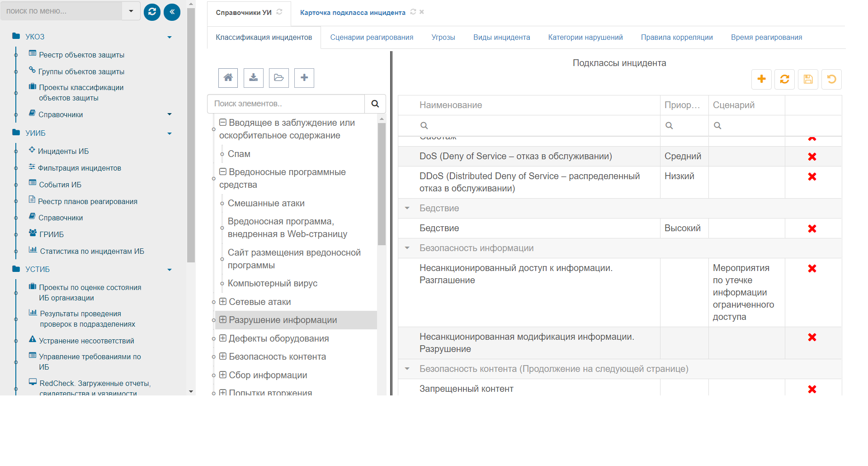This screenshot has height=466, width=868.
Task: Click the yellow plus icon for subclasses
Action: coord(761,79)
